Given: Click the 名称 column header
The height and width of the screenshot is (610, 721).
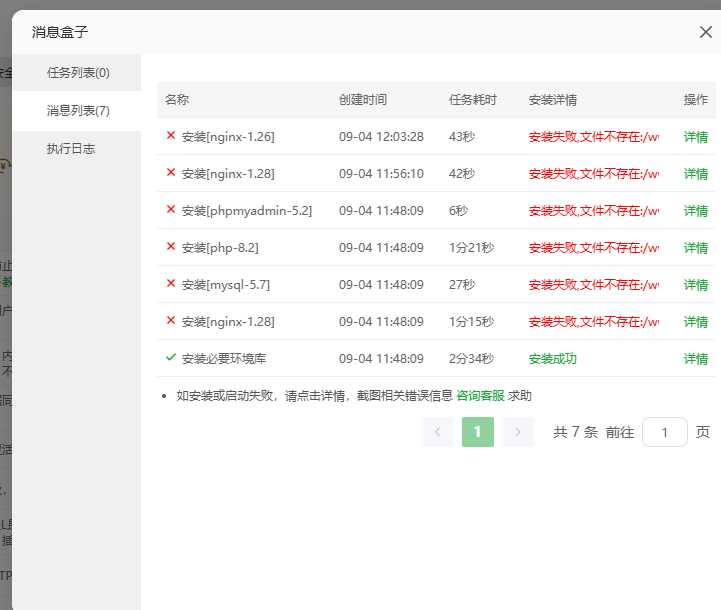Looking at the screenshot, I should 177,100.
